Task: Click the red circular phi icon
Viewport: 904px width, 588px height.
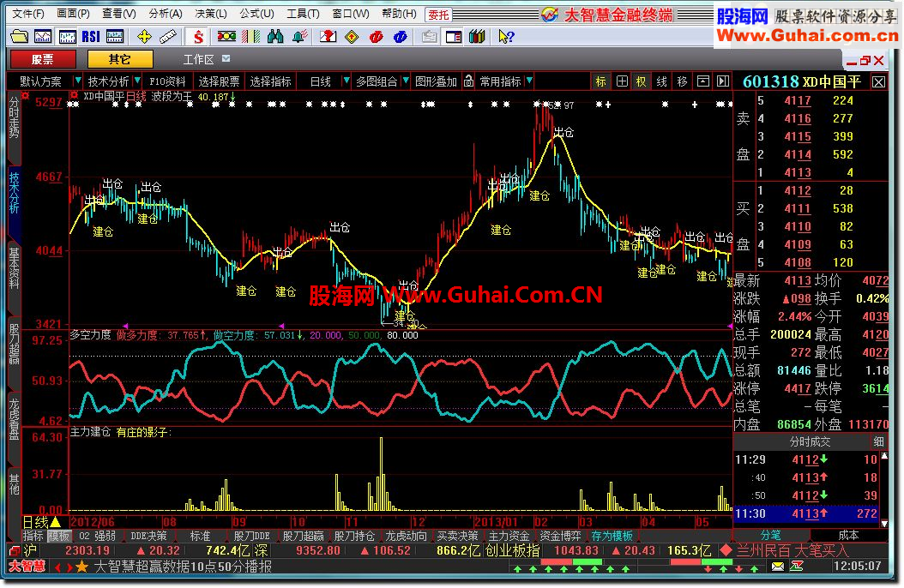Action: coord(376,37)
